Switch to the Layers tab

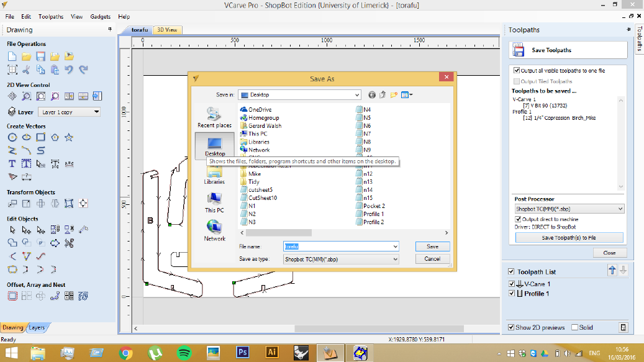[x=37, y=327]
